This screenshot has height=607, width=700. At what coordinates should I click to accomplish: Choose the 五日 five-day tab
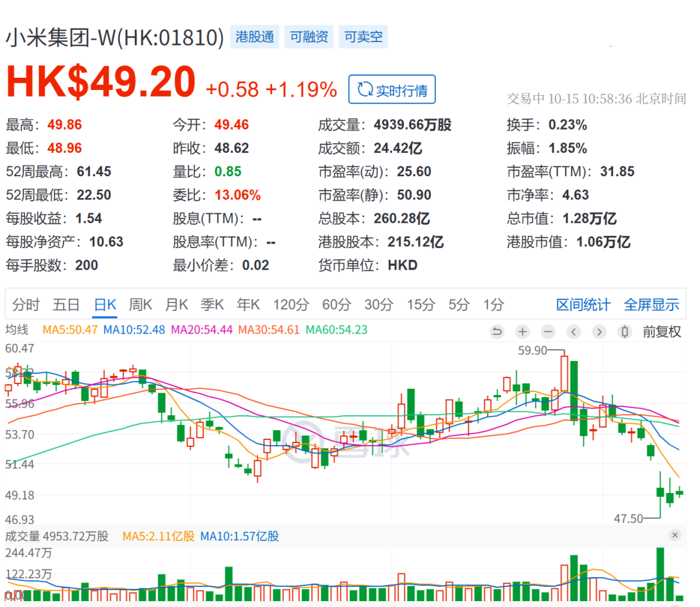click(66, 304)
